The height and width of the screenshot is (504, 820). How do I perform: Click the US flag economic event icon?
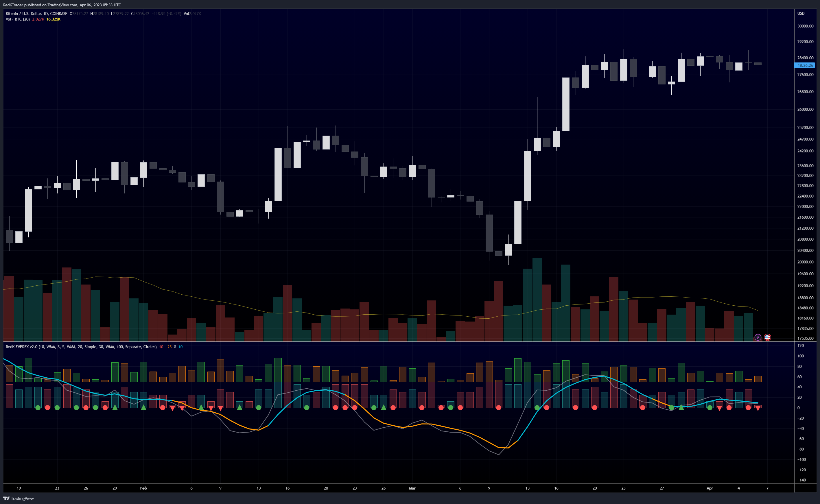pyautogui.click(x=767, y=337)
